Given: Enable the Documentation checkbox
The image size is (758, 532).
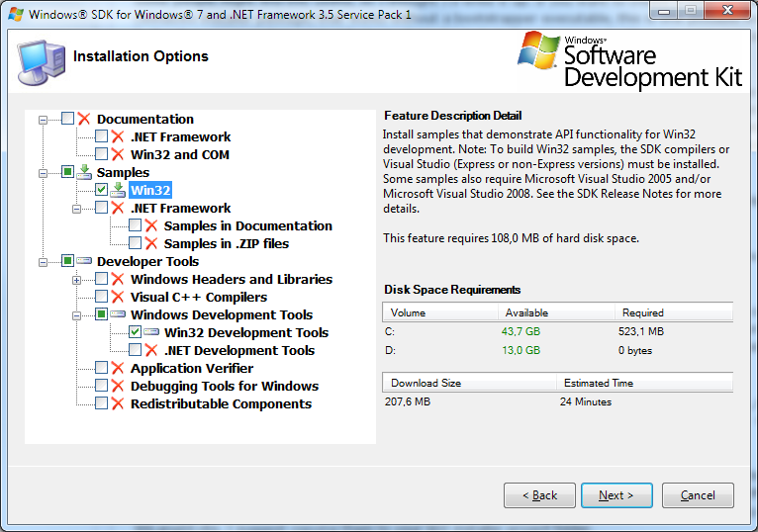Looking at the screenshot, I should (67, 119).
